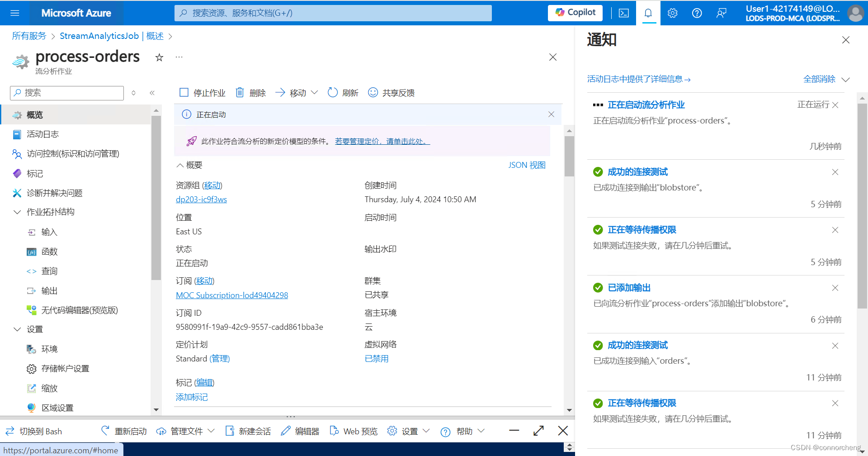Click 编辑 next to 标记
The width and height of the screenshot is (868, 456).
tap(204, 383)
